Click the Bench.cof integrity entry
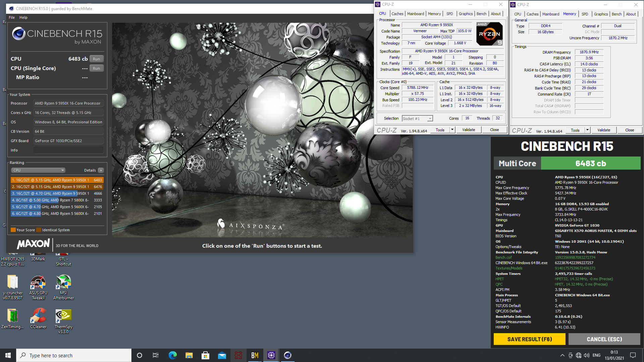 point(503,257)
